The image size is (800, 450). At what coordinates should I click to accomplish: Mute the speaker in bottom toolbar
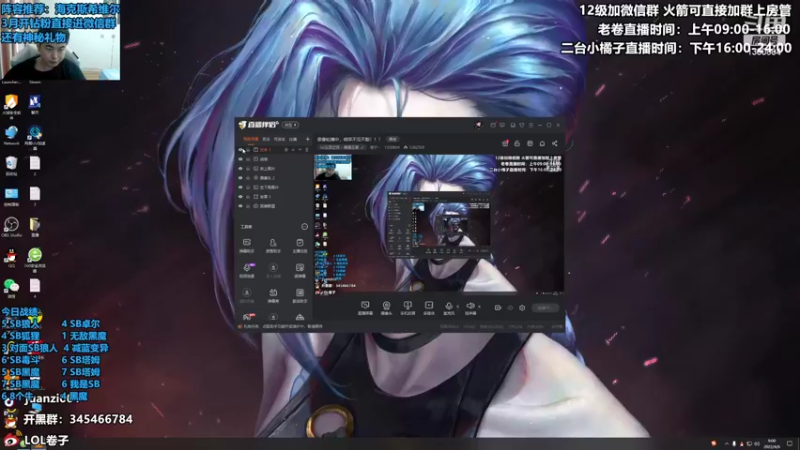tap(470, 308)
